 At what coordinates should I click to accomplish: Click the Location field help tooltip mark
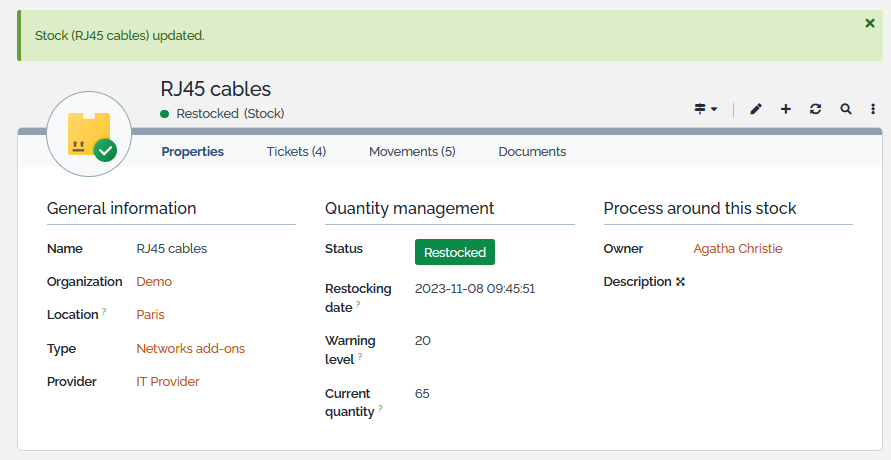click(105, 312)
